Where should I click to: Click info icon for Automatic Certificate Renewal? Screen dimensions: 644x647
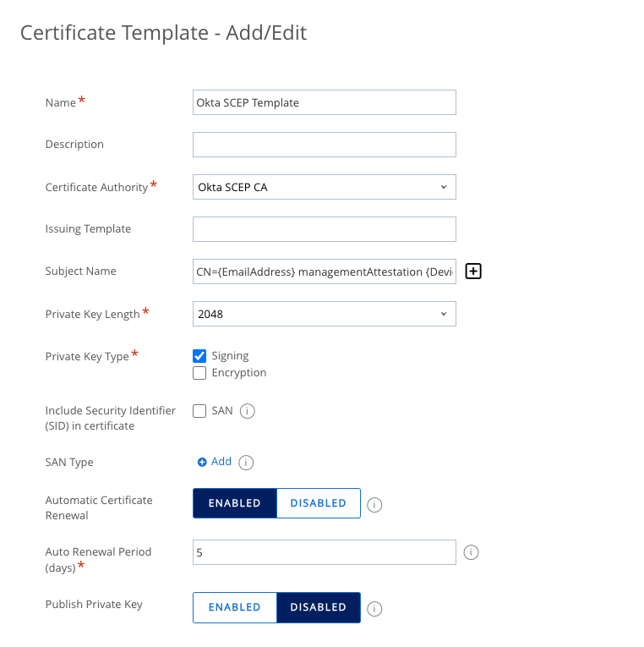pyautogui.click(x=375, y=504)
